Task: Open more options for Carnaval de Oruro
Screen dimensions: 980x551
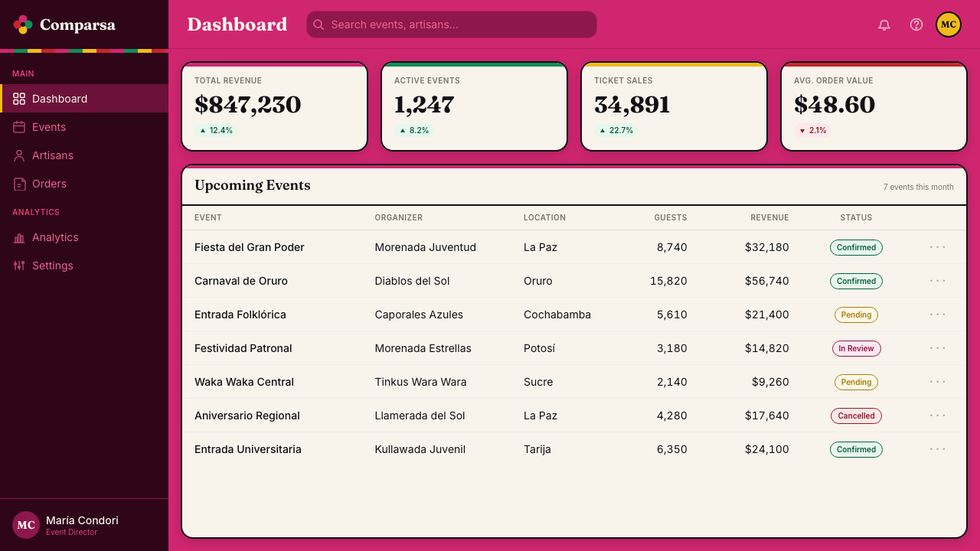Action: coord(938,281)
